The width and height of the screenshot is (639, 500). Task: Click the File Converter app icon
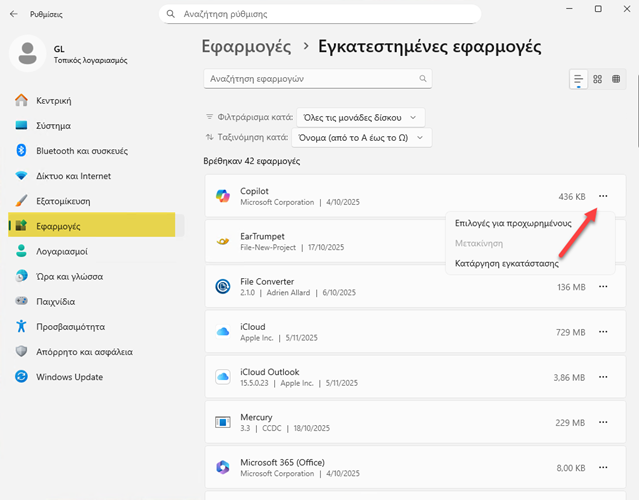tap(223, 287)
